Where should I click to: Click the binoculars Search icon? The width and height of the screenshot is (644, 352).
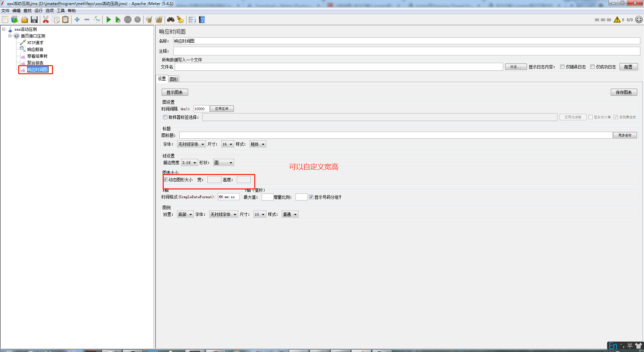171,20
